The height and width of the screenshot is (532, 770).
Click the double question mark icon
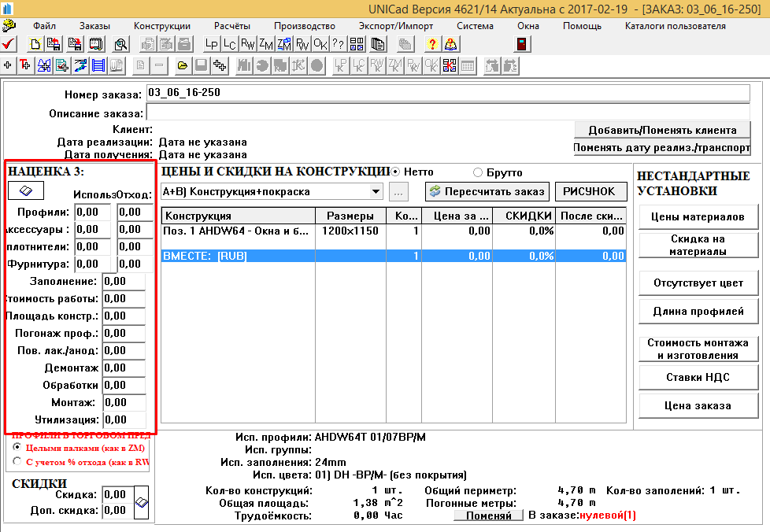[x=339, y=45]
